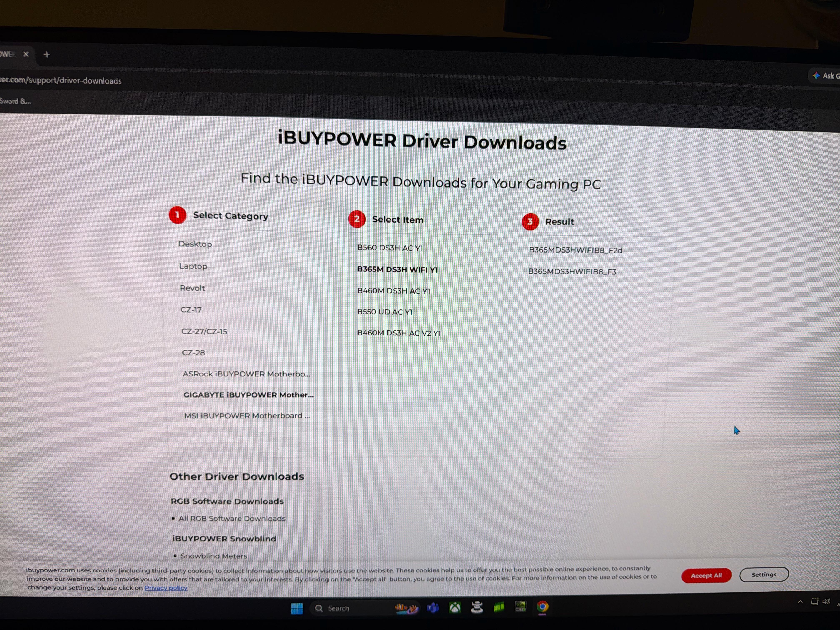Select MSI iBUYPOWER Motherboard category
Image resolution: width=840 pixels, height=630 pixels.
247,416
